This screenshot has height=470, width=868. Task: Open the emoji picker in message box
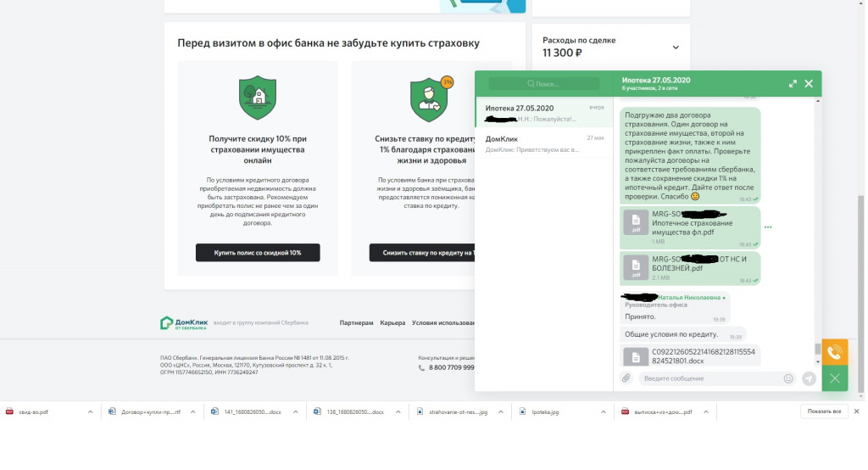pos(788,378)
